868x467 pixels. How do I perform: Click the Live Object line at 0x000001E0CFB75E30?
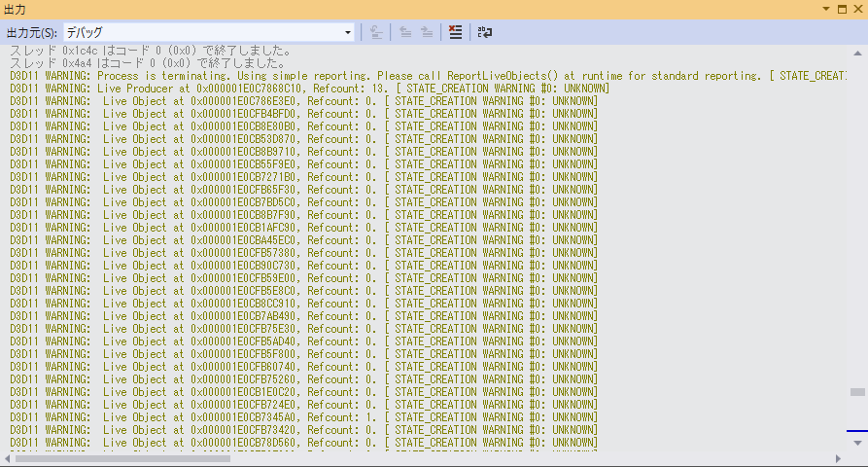pyautogui.click(x=304, y=329)
